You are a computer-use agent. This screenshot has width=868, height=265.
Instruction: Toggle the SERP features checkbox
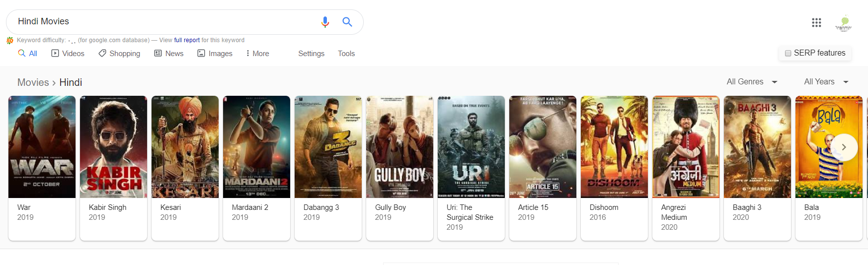point(788,53)
